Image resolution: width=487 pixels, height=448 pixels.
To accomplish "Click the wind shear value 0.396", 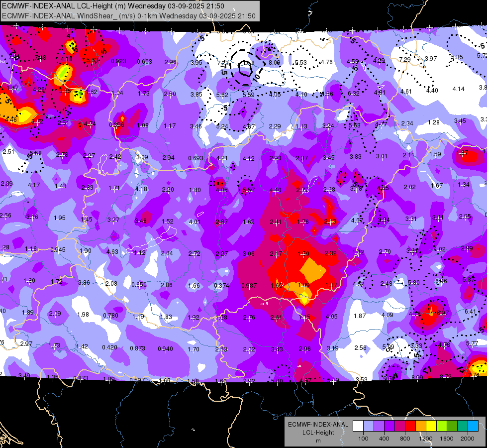I will coord(116,124).
